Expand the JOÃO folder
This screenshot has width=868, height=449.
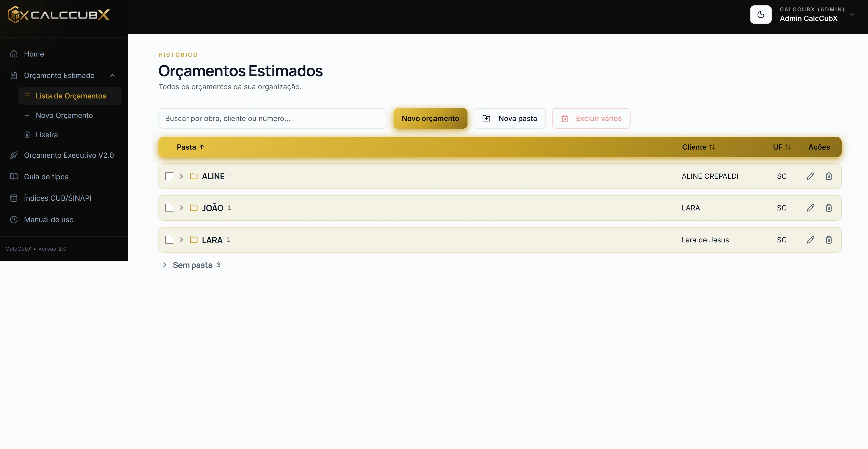coord(181,208)
